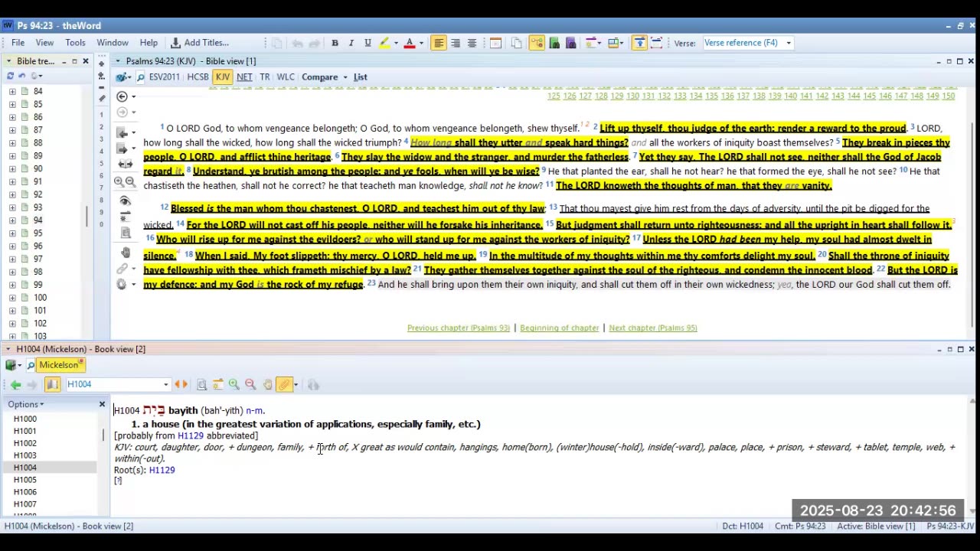The image size is (980, 551).
Task: Open the Help menu
Action: [x=149, y=43]
